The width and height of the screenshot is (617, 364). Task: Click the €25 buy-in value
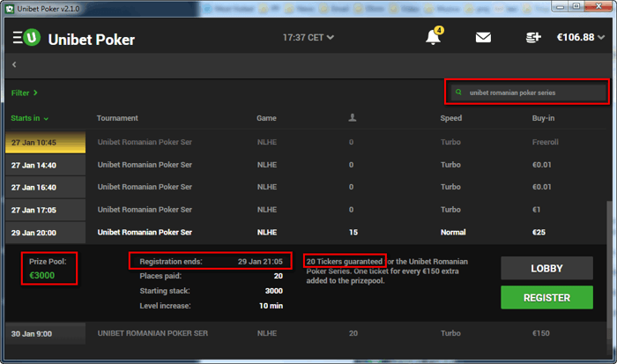point(539,233)
